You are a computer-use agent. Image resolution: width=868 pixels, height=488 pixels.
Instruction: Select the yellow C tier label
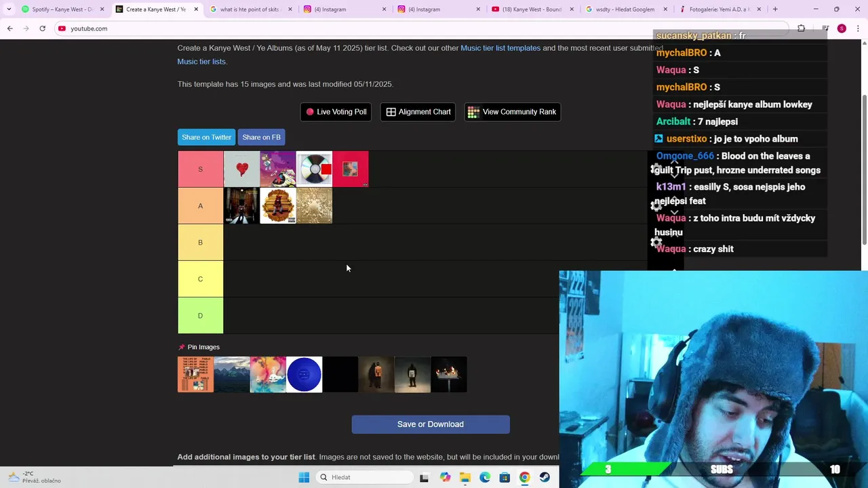click(x=200, y=279)
